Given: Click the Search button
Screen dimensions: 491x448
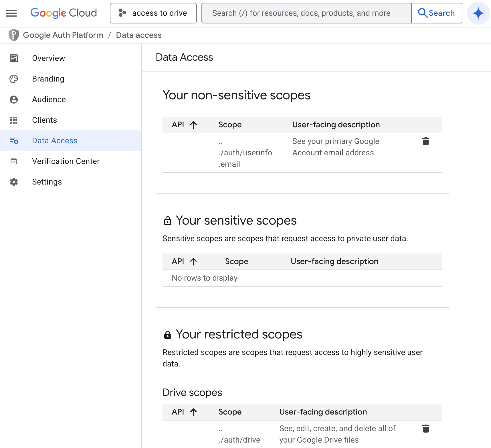Looking at the screenshot, I should pyautogui.click(x=437, y=13).
